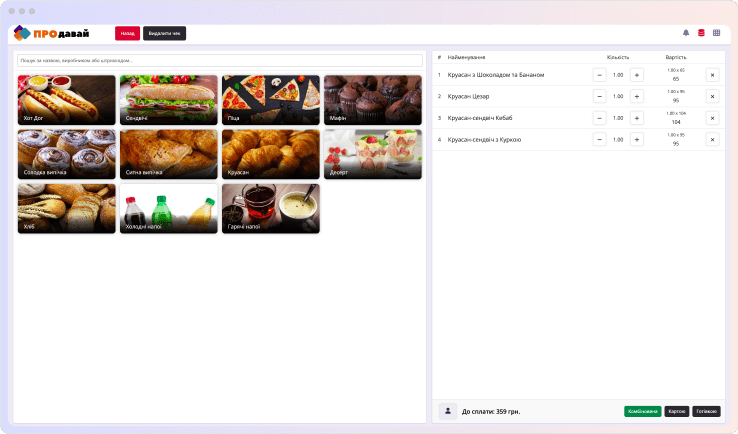The image size is (738, 434).
Task: Click the customer profile icon near total
Action: [x=447, y=411]
